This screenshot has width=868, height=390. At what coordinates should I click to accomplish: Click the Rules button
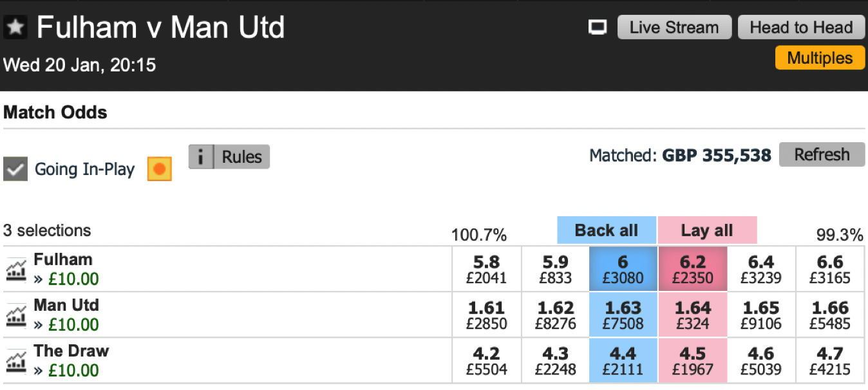pyautogui.click(x=241, y=156)
